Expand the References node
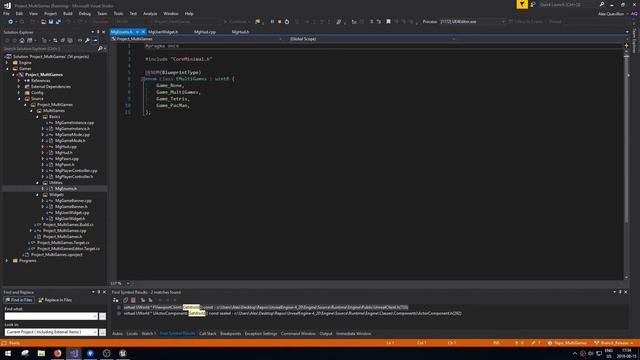The width and height of the screenshot is (640, 360). pyautogui.click(x=19, y=81)
